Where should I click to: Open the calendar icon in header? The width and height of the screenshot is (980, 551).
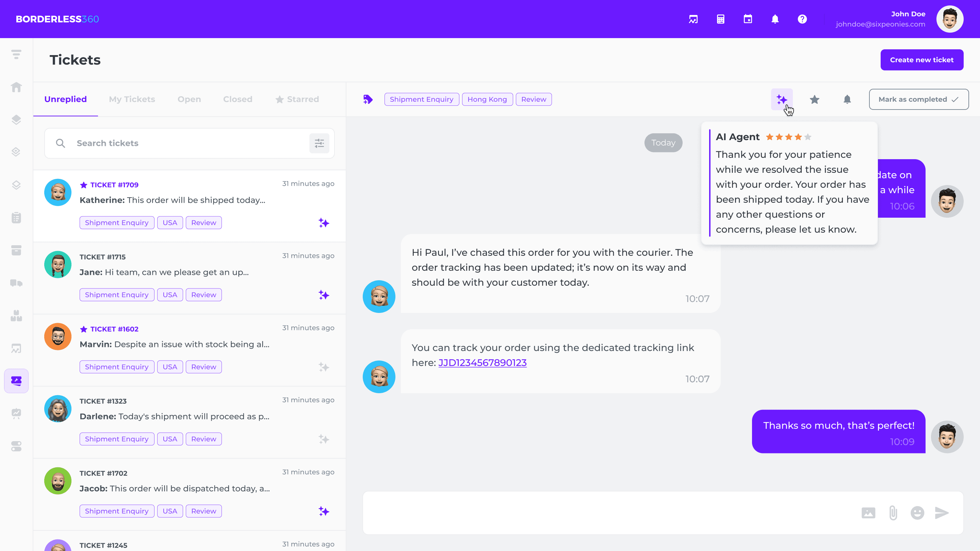click(748, 19)
